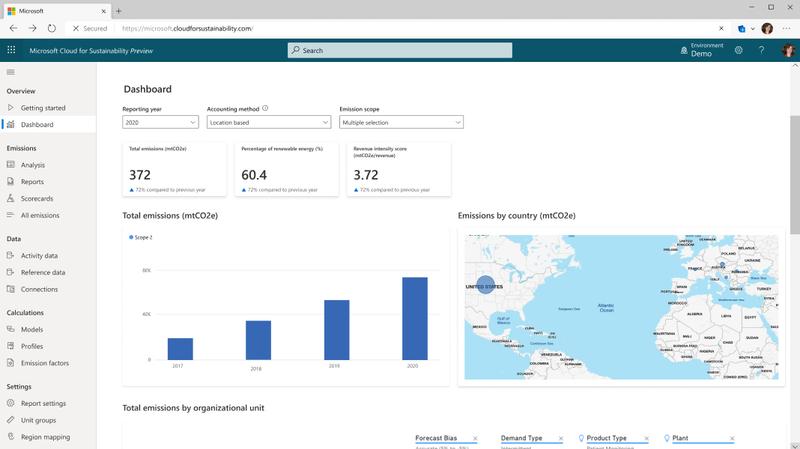Click the header Search box

400,50
